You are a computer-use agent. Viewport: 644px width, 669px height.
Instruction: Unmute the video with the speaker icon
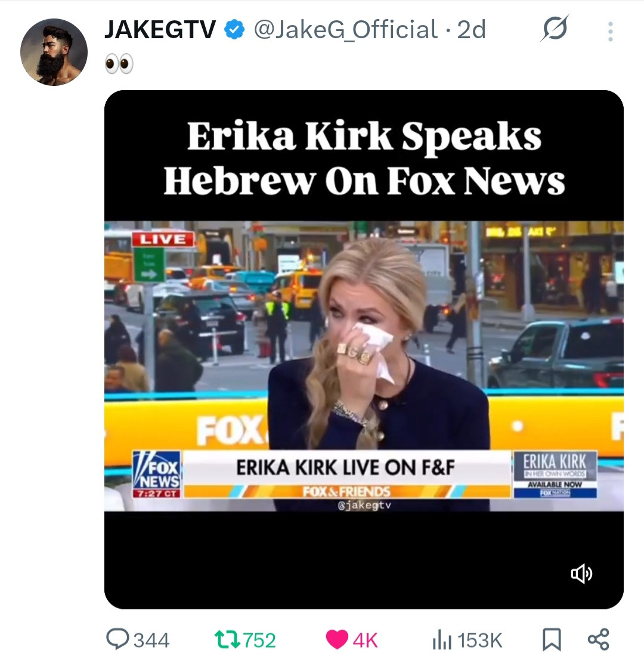pyautogui.click(x=582, y=574)
